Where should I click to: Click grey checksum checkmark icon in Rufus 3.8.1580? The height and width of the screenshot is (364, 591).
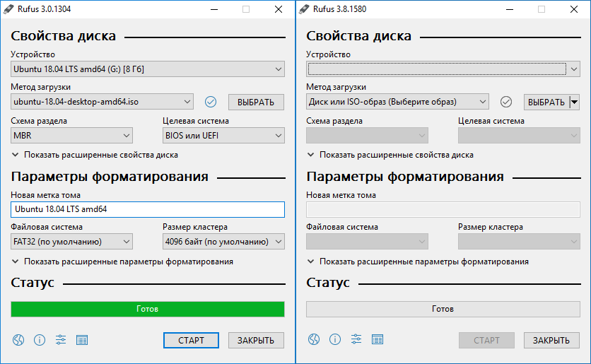point(506,102)
